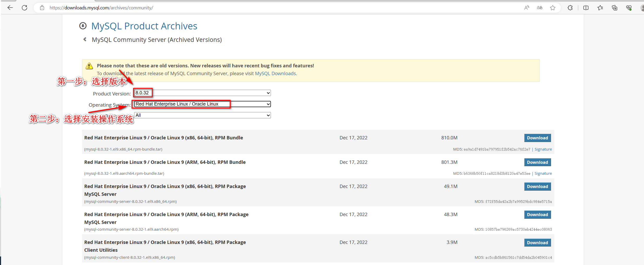This screenshot has width=644, height=265.
Task: Go back with the browser back arrow
Action: [10, 8]
